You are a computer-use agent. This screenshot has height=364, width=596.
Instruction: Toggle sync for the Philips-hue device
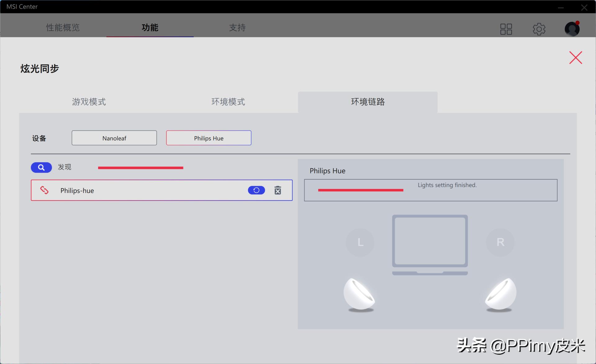(x=256, y=190)
